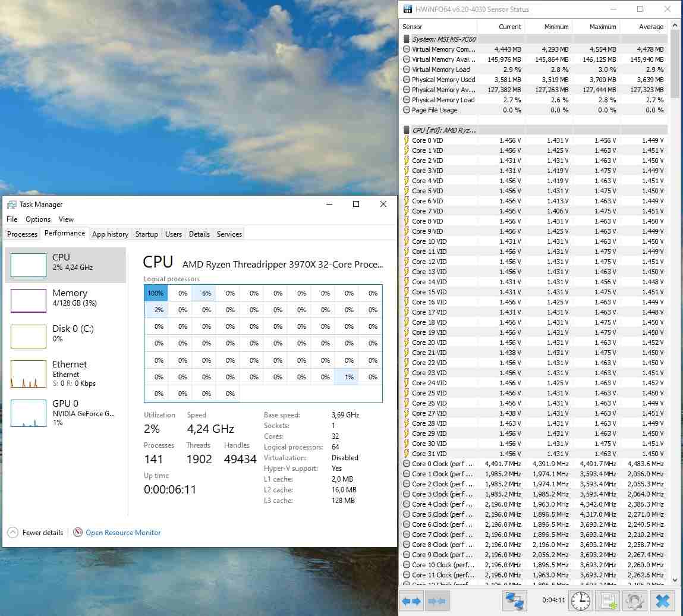Viewport: 683px width, 616px height.
Task: Click clock icon of Virtual Memory Com... row
Action: pos(407,49)
